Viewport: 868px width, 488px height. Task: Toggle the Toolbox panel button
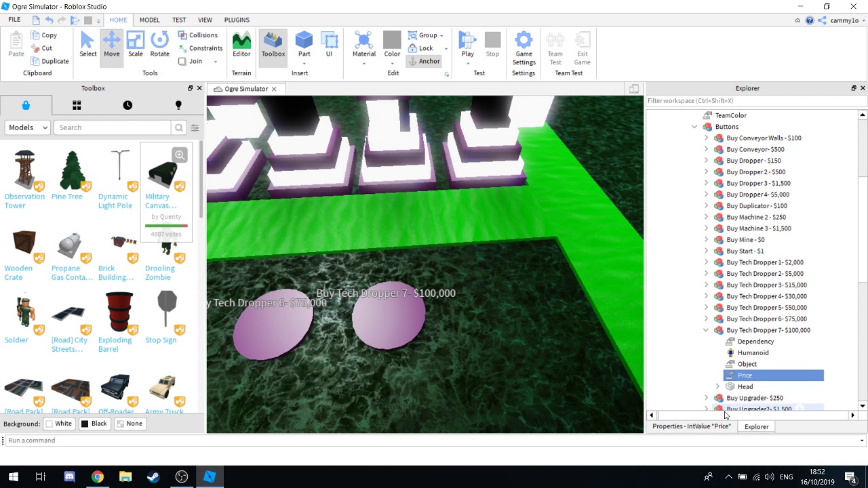tap(273, 46)
